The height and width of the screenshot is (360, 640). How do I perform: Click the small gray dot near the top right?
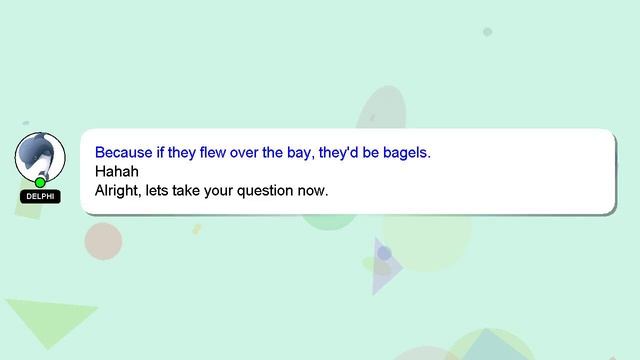click(x=487, y=31)
